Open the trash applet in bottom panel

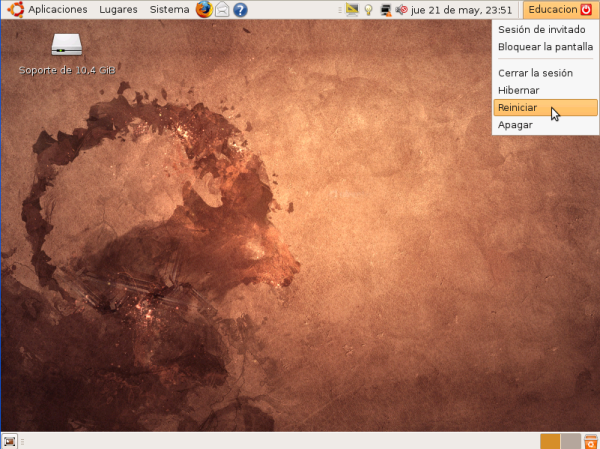click(x=591, y=441)
